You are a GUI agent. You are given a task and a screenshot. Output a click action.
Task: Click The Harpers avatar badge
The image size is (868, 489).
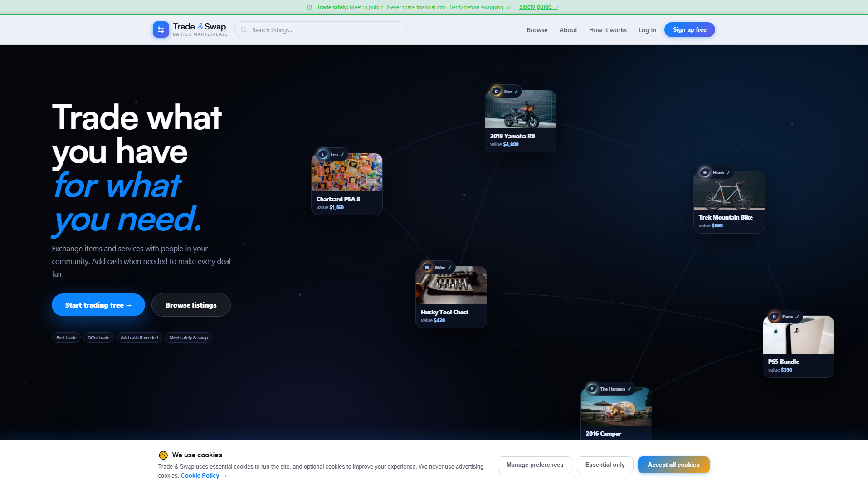coord(592,389)
